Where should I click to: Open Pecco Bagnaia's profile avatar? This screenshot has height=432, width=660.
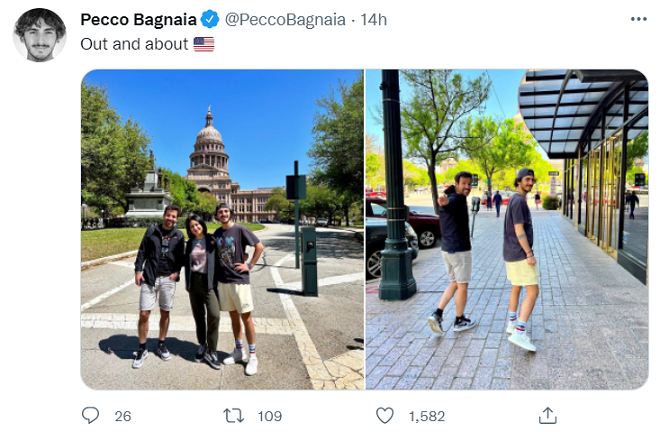(39, 35)
